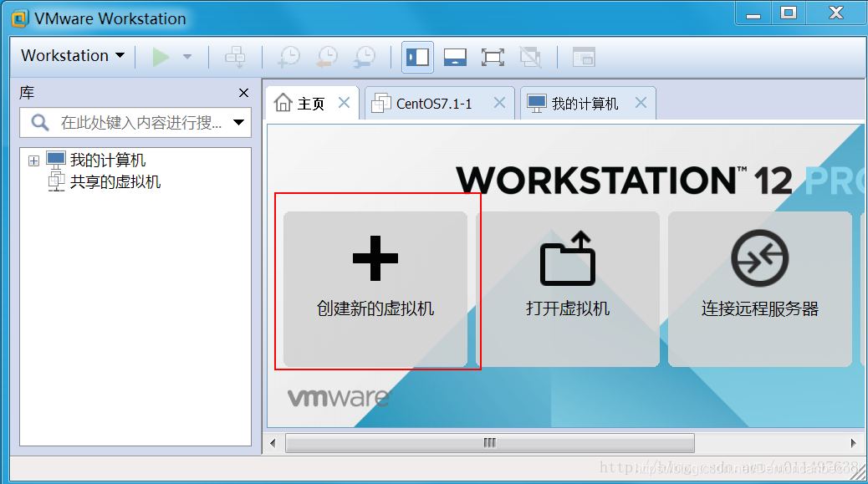The image size is (868, 484).
Task: Click the magnifier search icon
Action: tap(40, 122)
